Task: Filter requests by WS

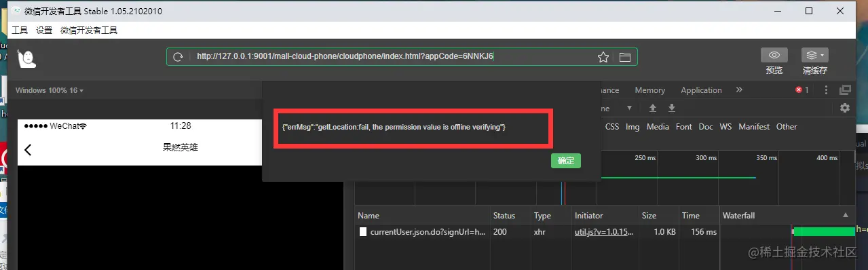Action: pos(725,127)
